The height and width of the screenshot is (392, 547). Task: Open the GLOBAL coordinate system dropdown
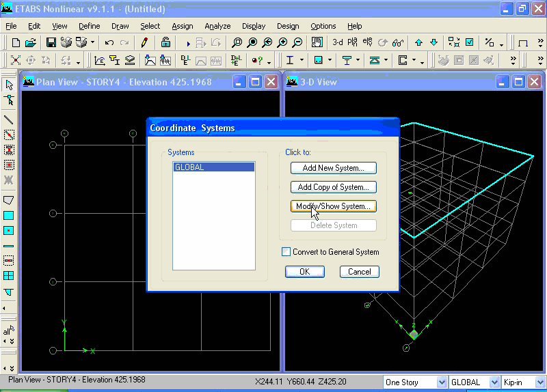(494, 382)
